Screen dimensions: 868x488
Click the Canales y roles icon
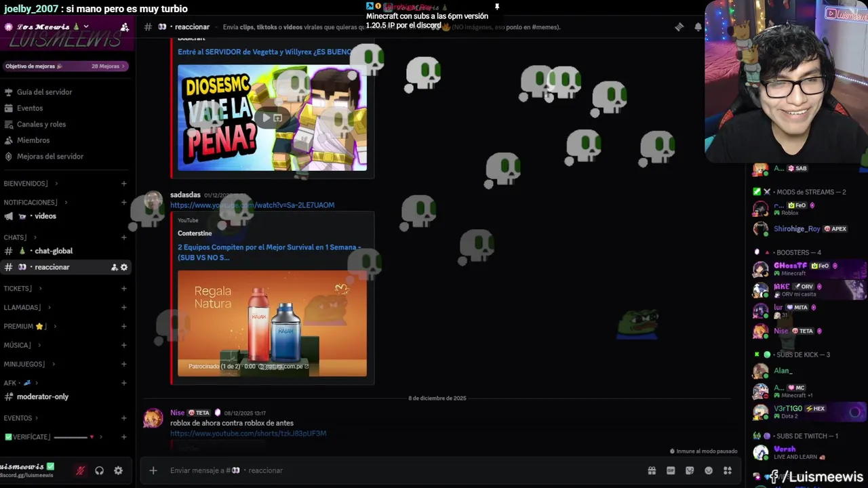tap(9, 125)
